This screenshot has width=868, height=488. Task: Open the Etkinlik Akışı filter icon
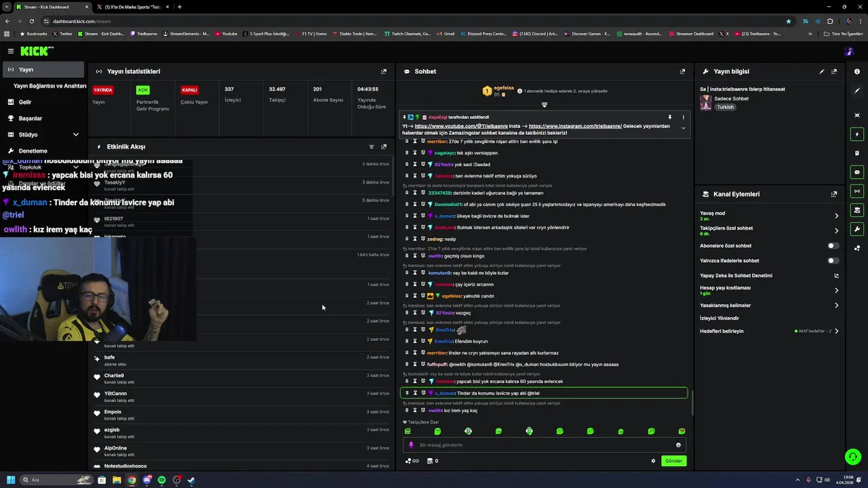[x=372, y=146]
